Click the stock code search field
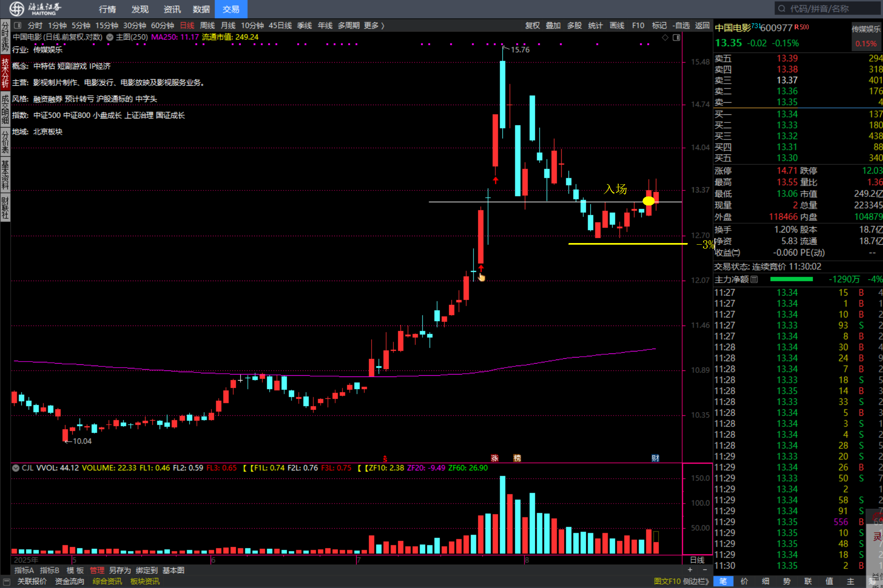Image resolution: width=883 pixels, height=588 pixels. click(x=828, y=8)
